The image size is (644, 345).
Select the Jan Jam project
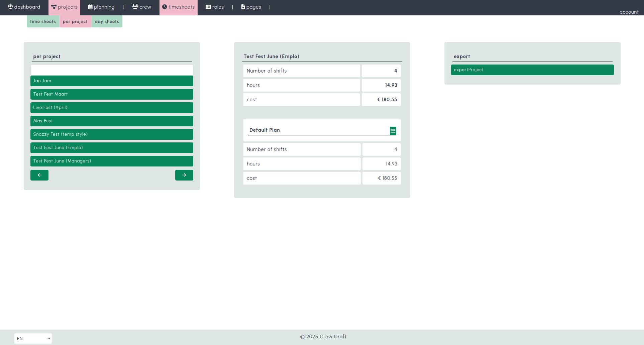112,81
